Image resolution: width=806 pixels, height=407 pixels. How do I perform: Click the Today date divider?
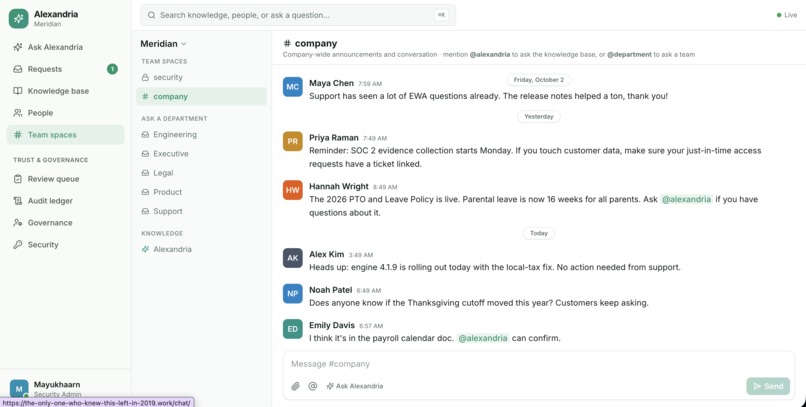tap(539, 233)
